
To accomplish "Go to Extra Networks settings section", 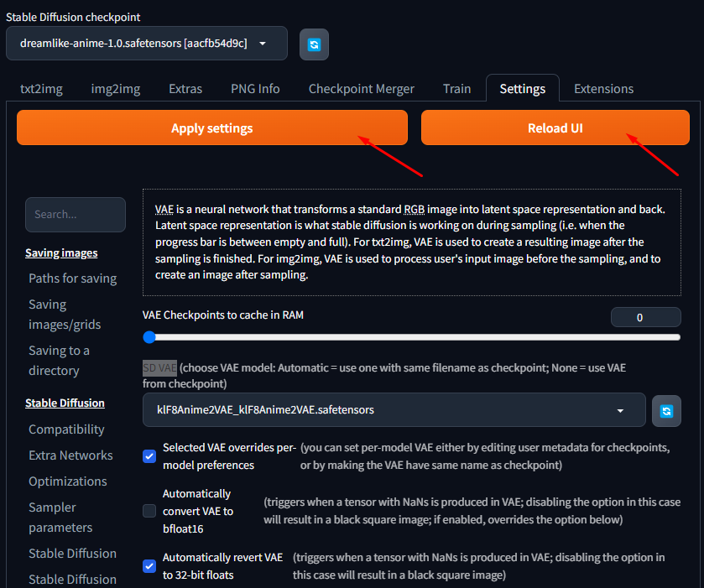I will pos(70,455).
